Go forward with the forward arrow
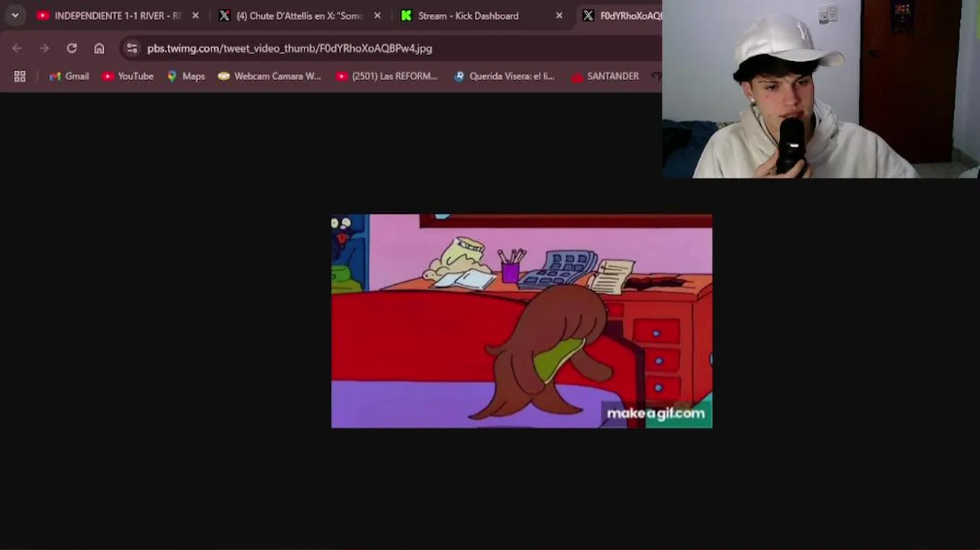The width and height of the screenshot is (980, 550). pyautogui.click(x=44, y=48)
